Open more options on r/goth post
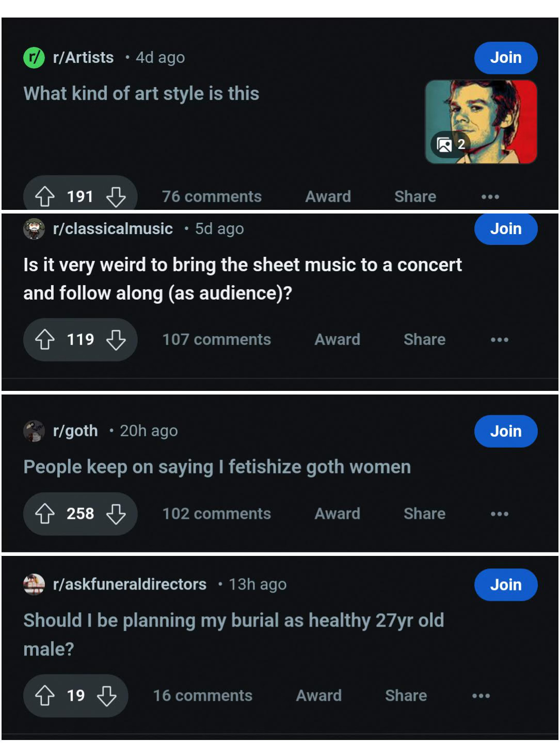The width and height of the screenshot is (560, 756). point(499,514)
